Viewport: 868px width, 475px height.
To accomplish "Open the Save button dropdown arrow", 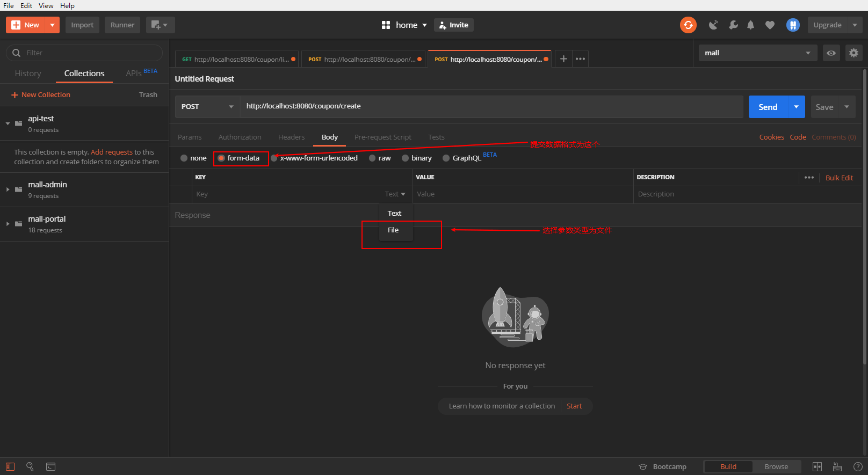I will point(847,107).
